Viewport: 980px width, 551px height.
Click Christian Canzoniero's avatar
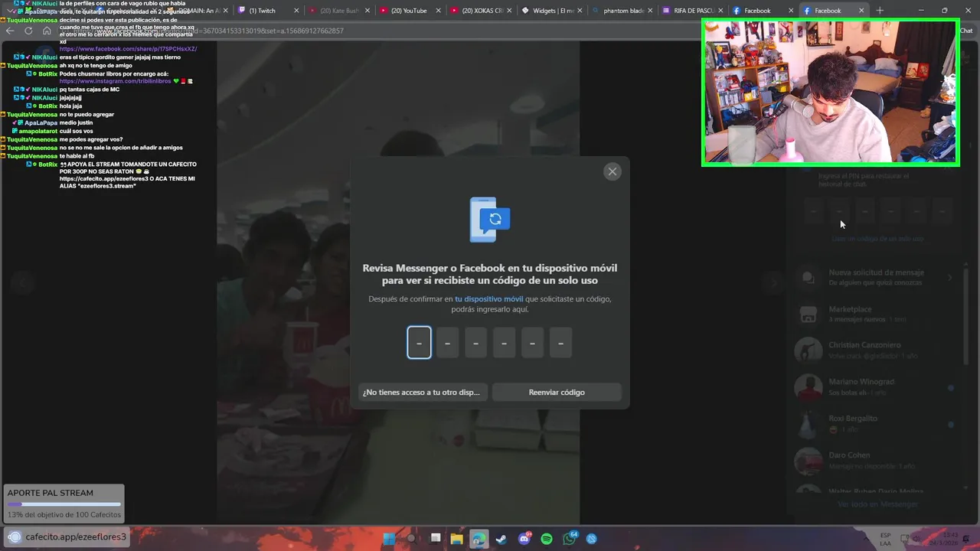pos(808,350)
